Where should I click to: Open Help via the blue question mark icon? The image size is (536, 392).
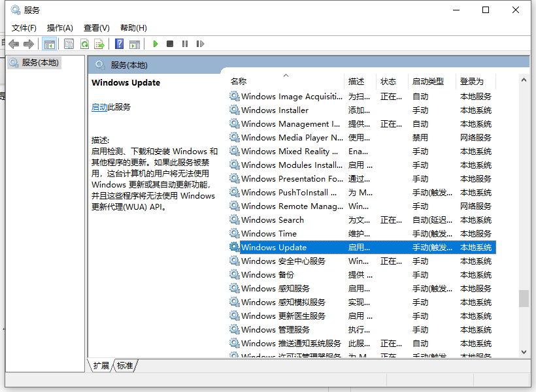(118, 43)
